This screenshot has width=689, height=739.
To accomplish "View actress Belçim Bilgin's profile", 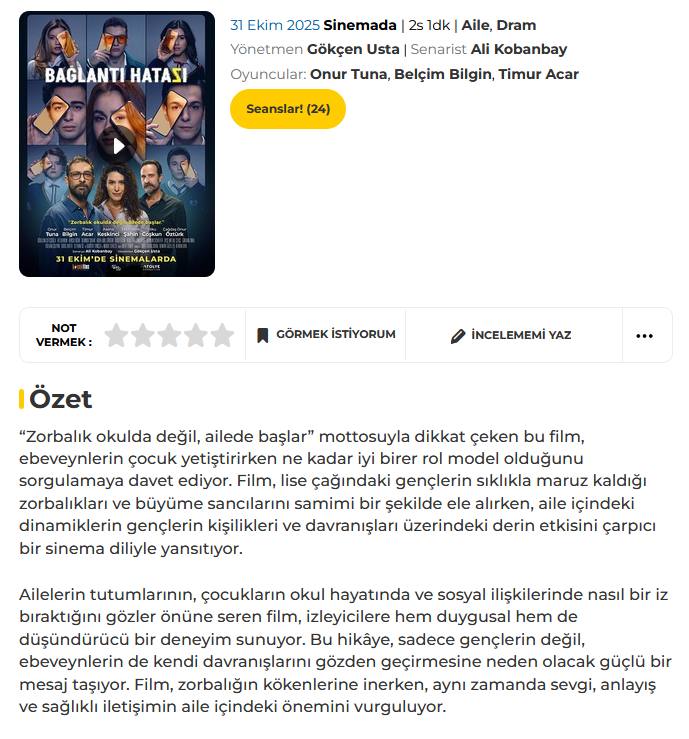I will (443, 74).
